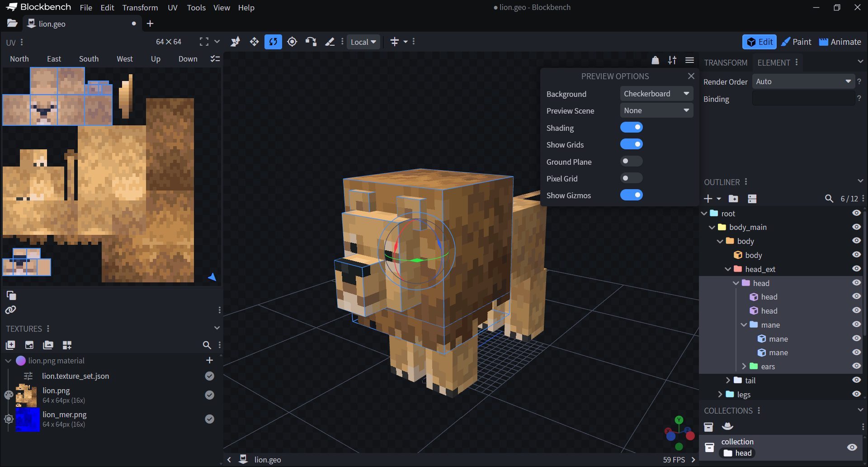
Task: Switch to Paint mode
Action: click(796, 42)
